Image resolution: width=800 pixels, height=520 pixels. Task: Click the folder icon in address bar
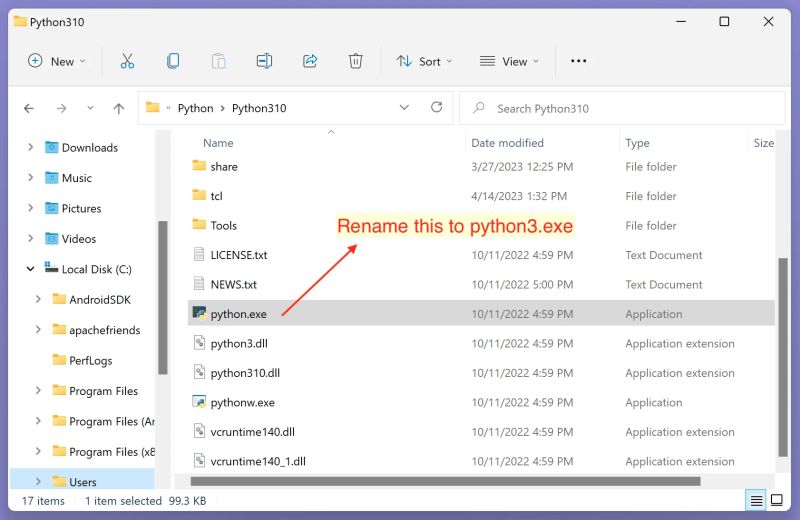(x=153, y=107)
